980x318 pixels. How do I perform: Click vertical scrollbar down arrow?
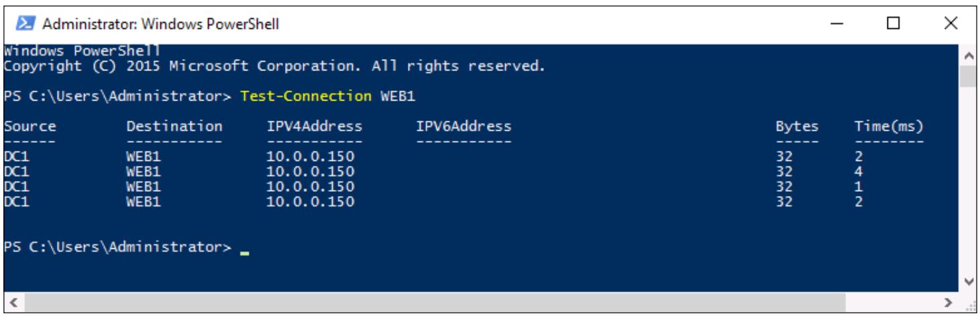967,283
